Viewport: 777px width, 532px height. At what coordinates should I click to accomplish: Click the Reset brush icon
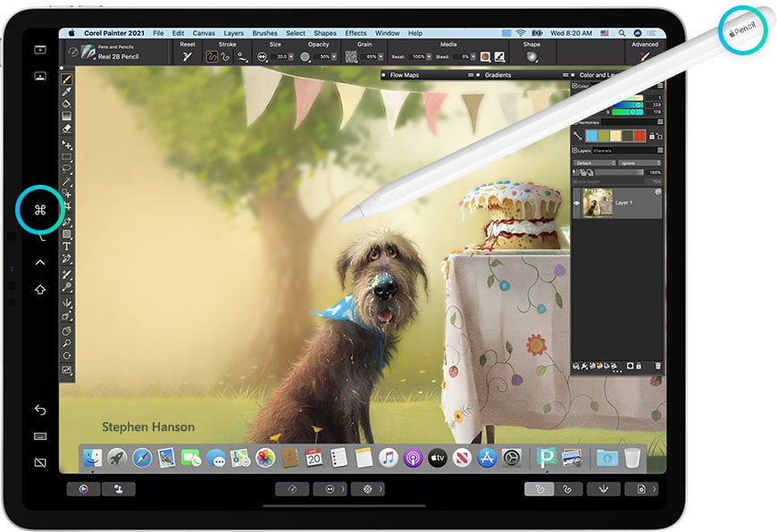[188, 56]
